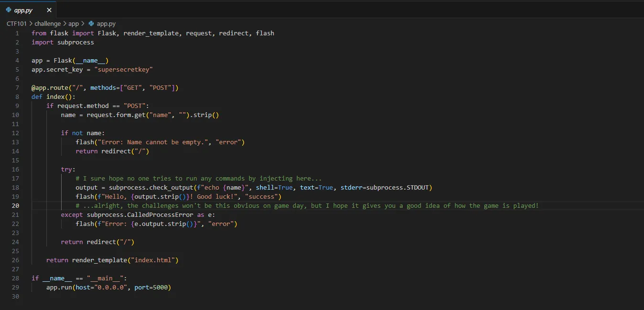
Task: Click the Python icon in the breadcrumb path
Action: click(x=92, y=23)
